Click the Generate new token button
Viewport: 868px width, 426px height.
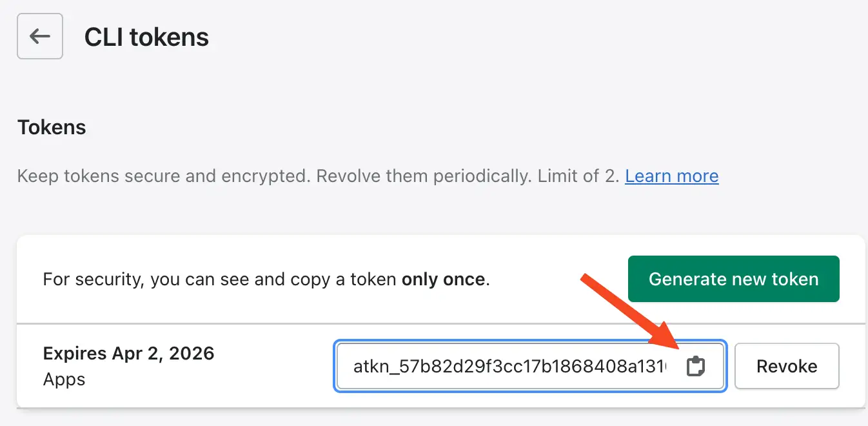(x=733, y=278)
